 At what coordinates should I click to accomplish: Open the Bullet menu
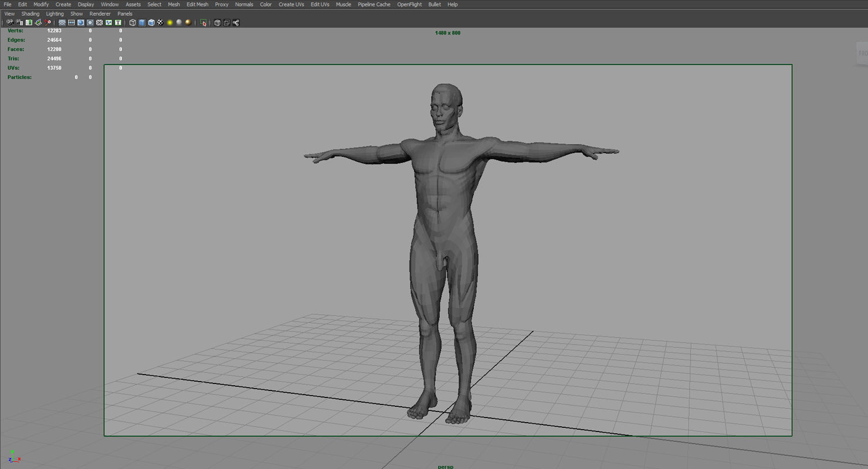coord(435,4)
